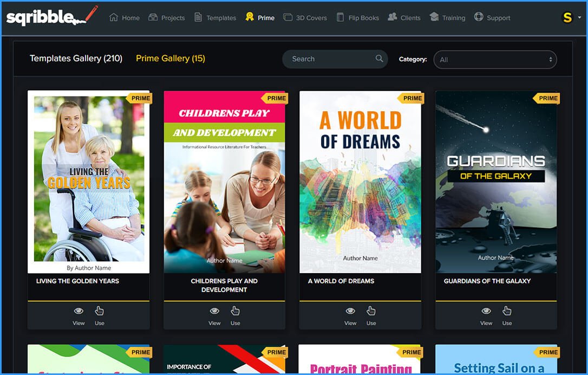Screen dimensions: 588x375
Task: Click the 'A WORLD OF DREAMS' title caption
Action: tap(341, 281)
